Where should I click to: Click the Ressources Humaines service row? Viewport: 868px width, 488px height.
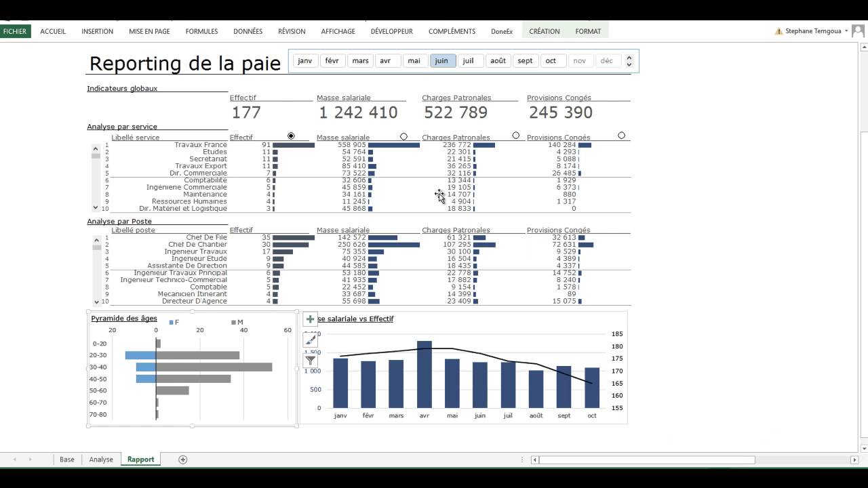(366, 201)
